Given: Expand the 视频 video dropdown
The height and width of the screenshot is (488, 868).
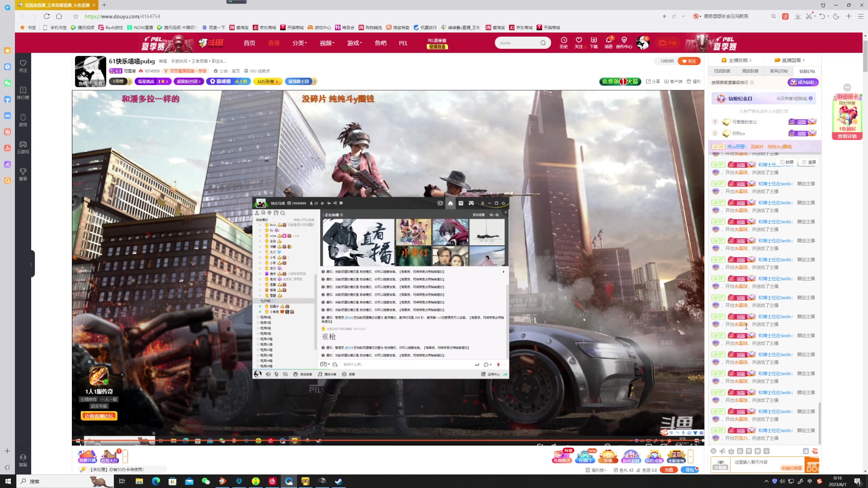Looking at the screenshot, I should click(327, 43).
